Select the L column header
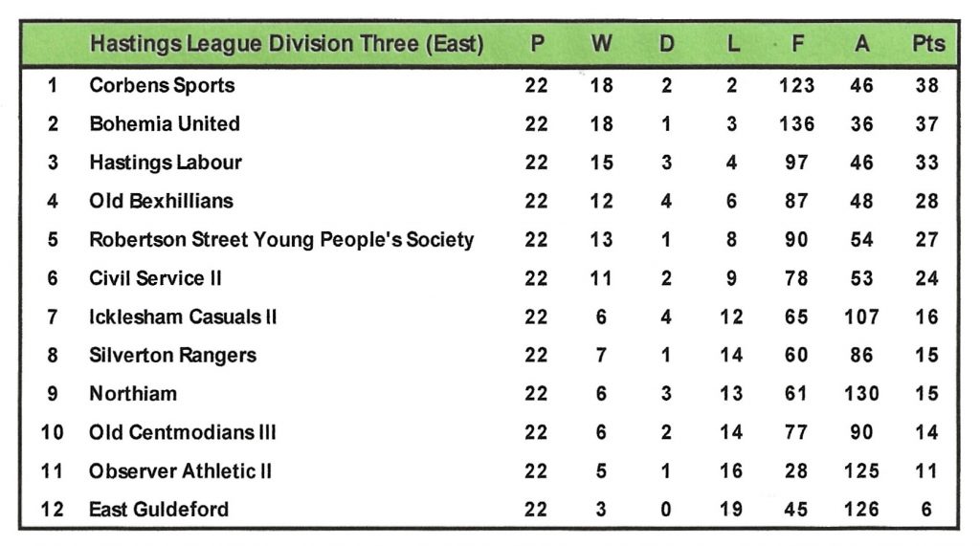Viewport: 980px width, 546px height. point(731,44)
